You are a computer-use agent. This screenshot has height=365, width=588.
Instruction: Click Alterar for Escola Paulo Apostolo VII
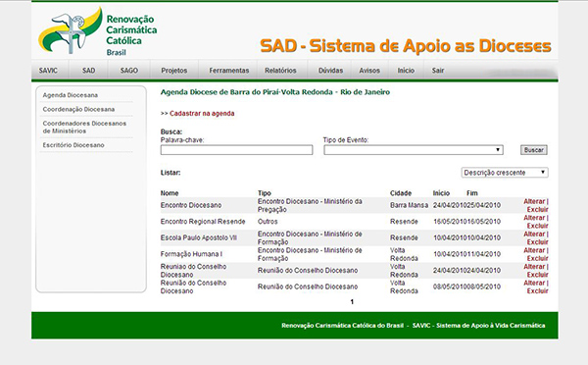[534, 234]
